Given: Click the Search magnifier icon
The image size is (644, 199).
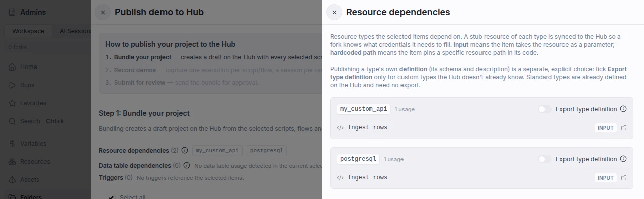Looking at the screenshot, I should tap(12, 121).
